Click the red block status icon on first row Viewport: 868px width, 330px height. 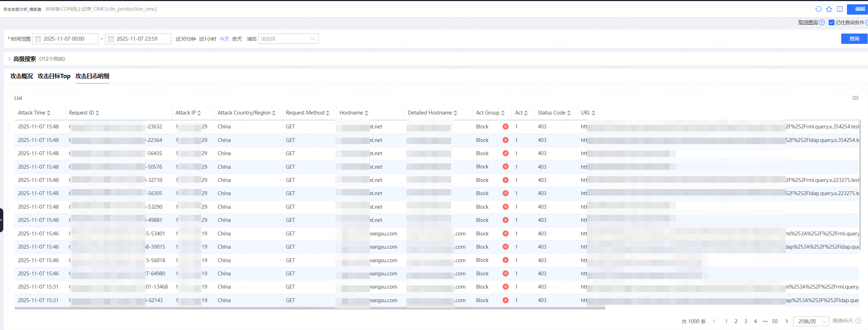pos(505,126)
